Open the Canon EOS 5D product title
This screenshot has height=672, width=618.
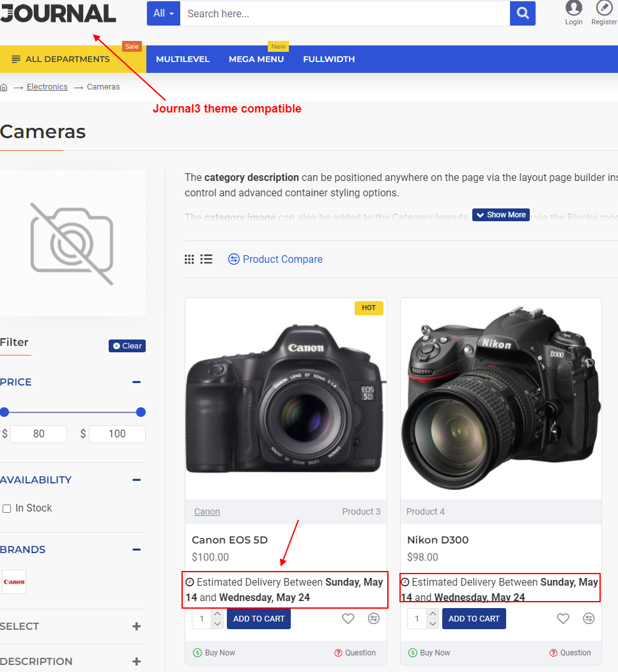point(229,540)
